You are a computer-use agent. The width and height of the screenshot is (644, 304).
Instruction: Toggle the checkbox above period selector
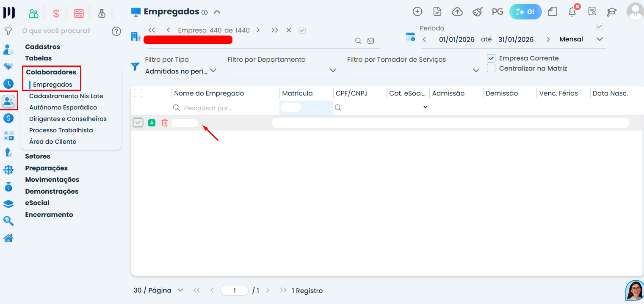(600, 27)
